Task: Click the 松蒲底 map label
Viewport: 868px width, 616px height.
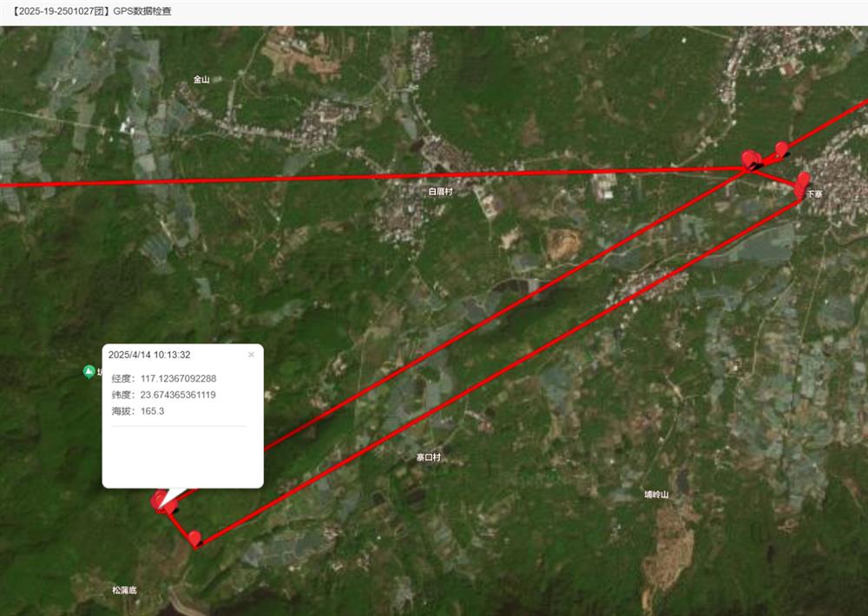Action: click(124, 590)
